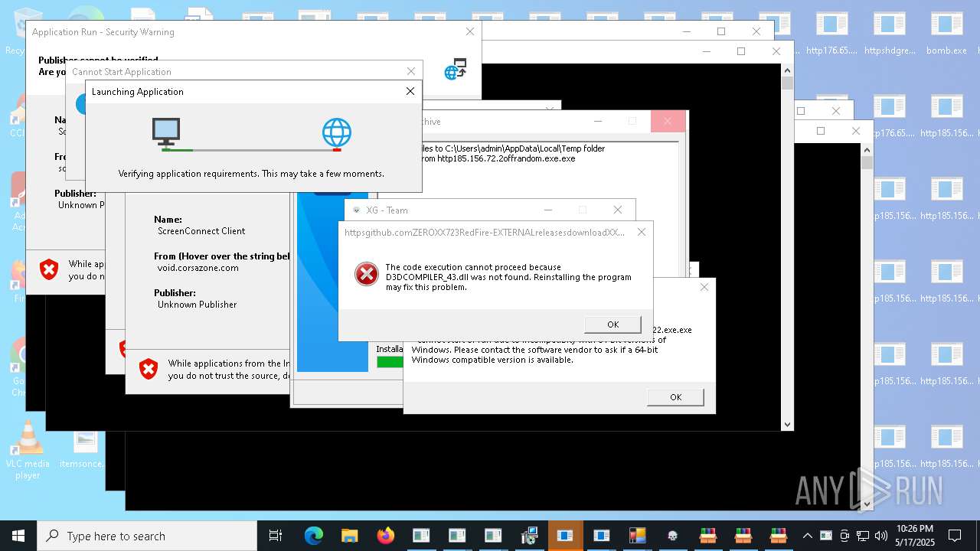
Task: Close the Cannot Start Application dialog
Action: tap(411, 71)
